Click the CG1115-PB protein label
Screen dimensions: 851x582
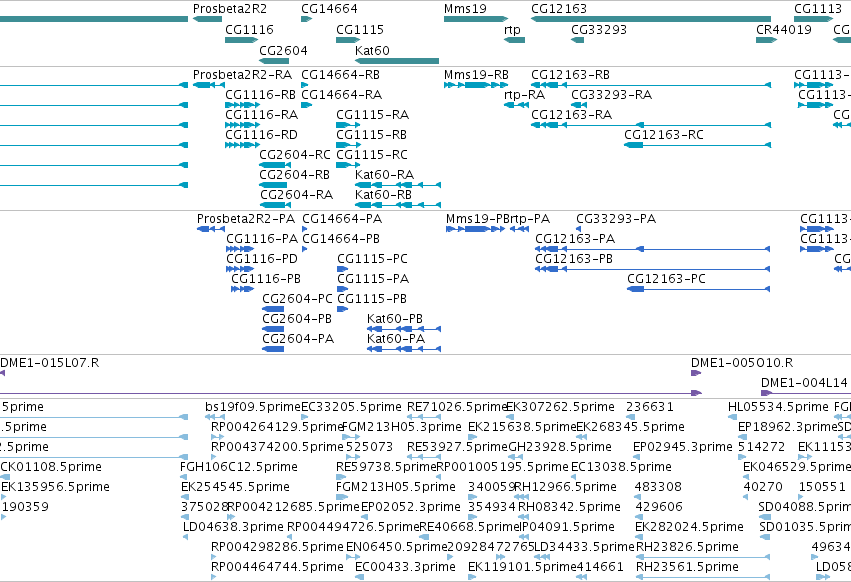pos(372,299)
